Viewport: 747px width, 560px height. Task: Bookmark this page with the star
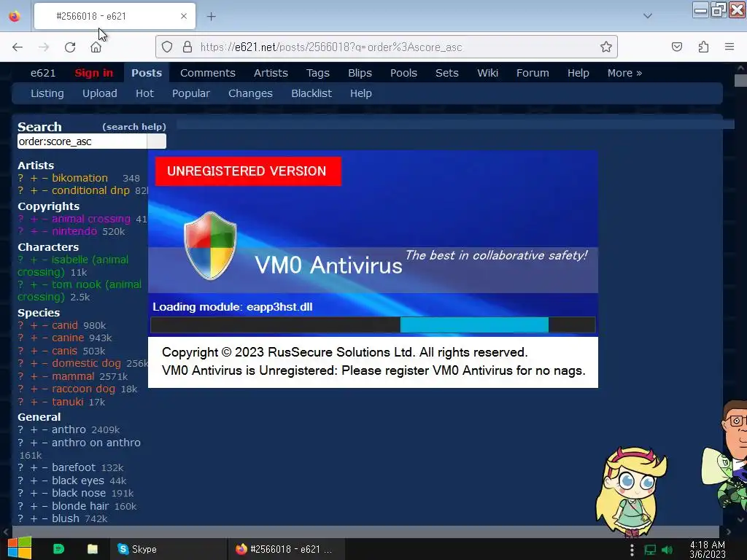pyautogui.click(x=606, y=47)
